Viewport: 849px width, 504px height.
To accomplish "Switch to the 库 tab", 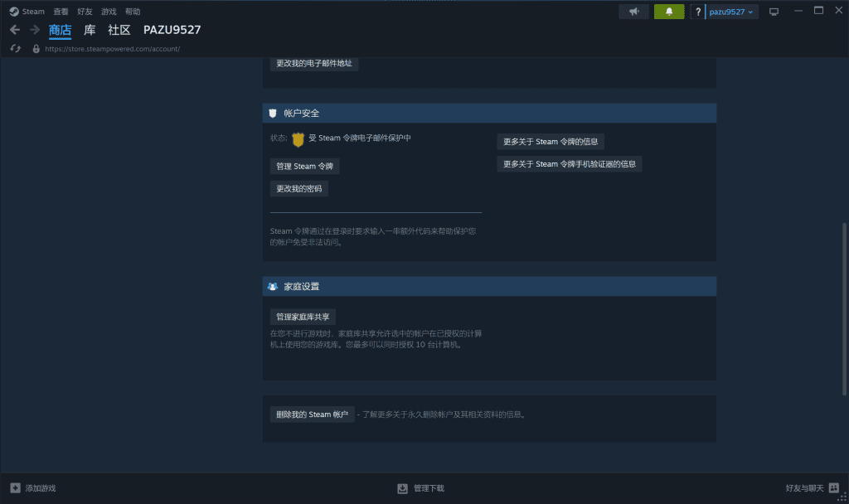I will [x=90, y=30].
